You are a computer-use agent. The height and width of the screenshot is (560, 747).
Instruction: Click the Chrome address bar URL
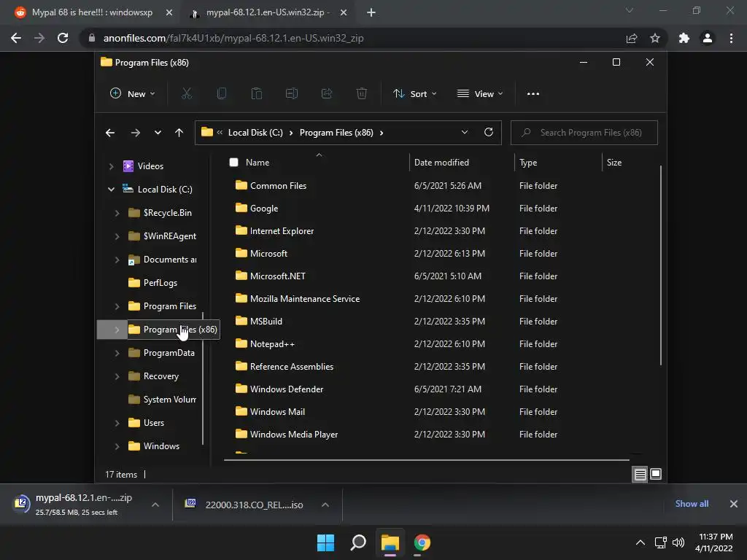coord(233,38)
